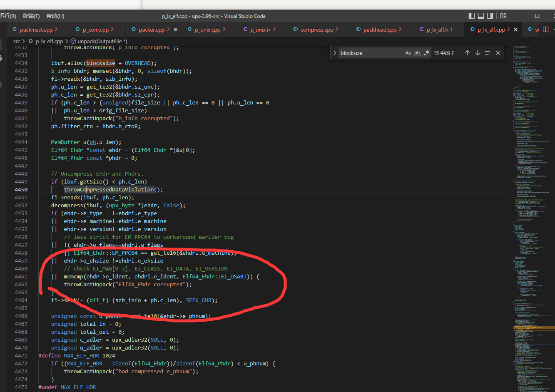
Task: Open the 终端(T) menu
Action: tap(31, 16)
